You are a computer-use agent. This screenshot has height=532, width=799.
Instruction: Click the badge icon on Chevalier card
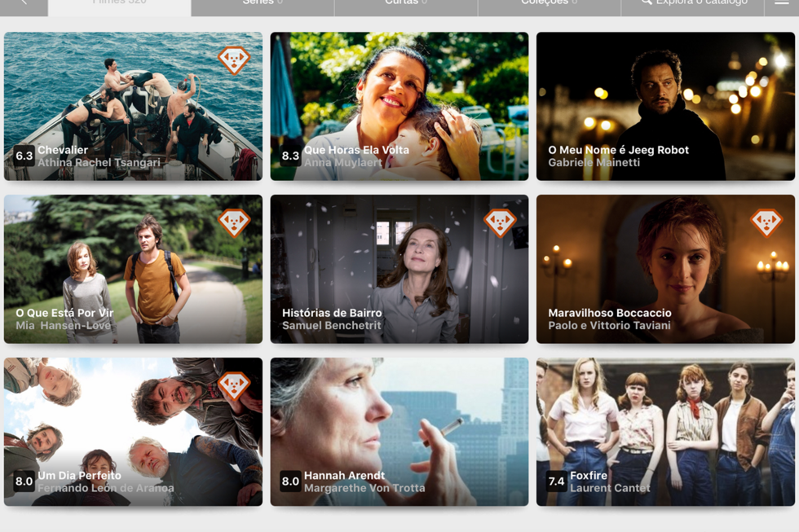point(234,59)
